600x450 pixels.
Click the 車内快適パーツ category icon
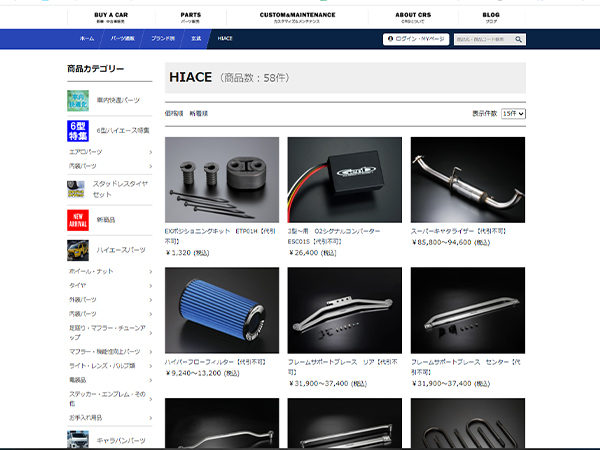point(78,101)
